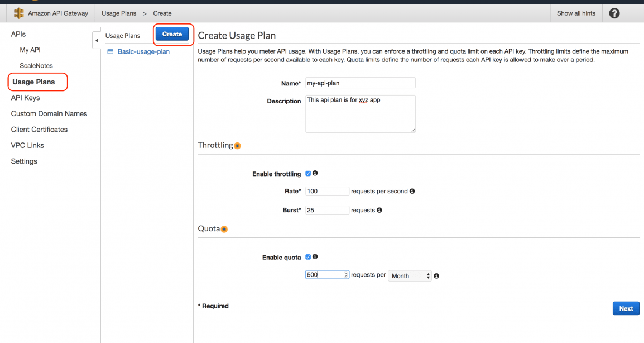Open the Month period dropdown
Screen dimensions: 644x343
[410, 276]
